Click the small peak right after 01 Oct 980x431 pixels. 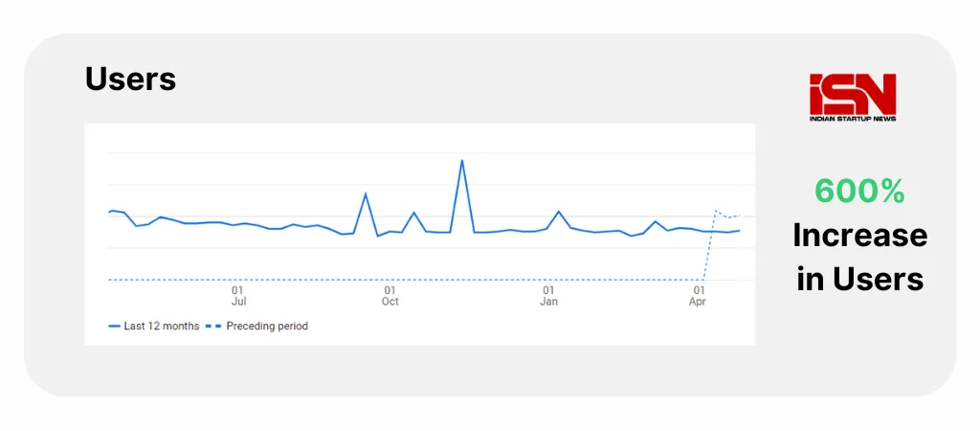(x=413, y=213)
